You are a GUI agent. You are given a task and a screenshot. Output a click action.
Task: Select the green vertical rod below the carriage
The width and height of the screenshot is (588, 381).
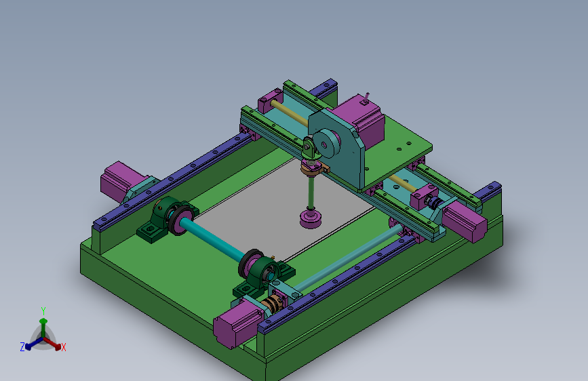311,193
